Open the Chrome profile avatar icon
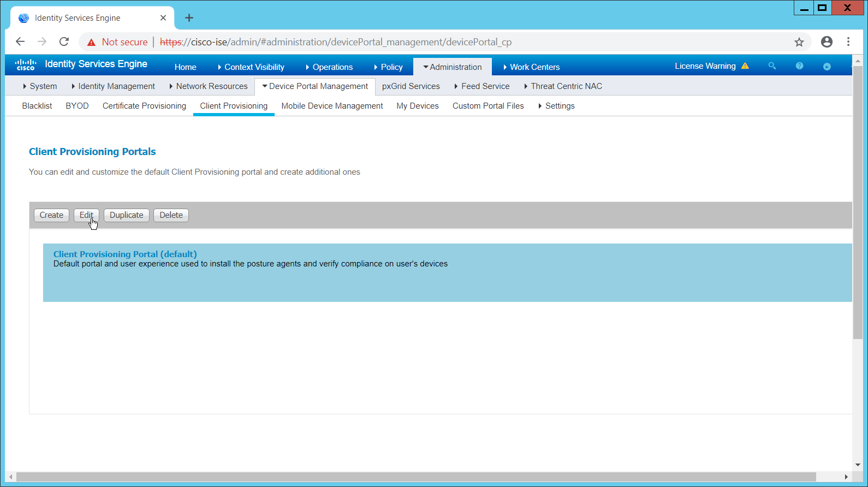Viewport: 868px width, 487px height. (827, 42)
